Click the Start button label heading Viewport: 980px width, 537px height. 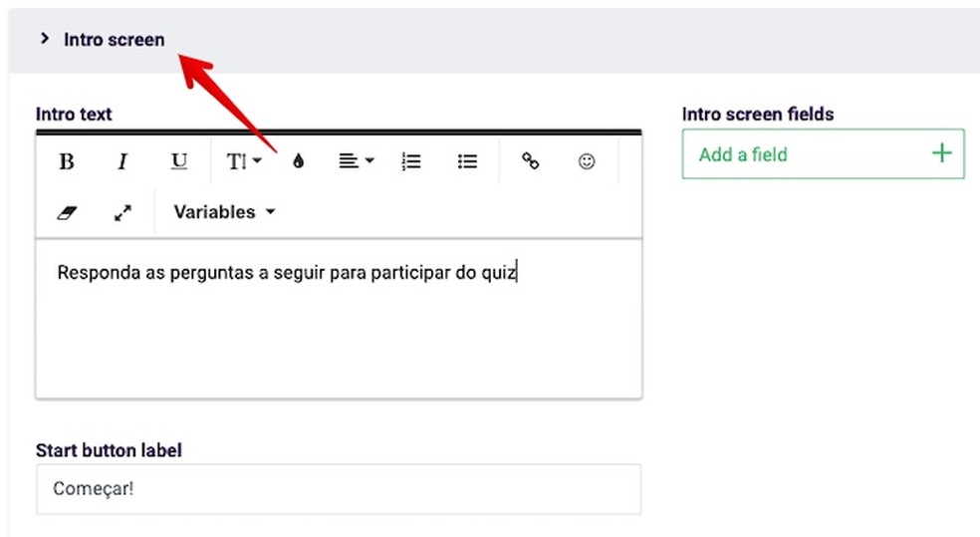(109, 450)
